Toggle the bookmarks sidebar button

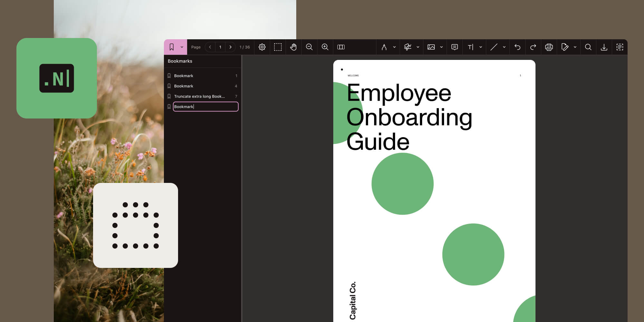point(172,47)
